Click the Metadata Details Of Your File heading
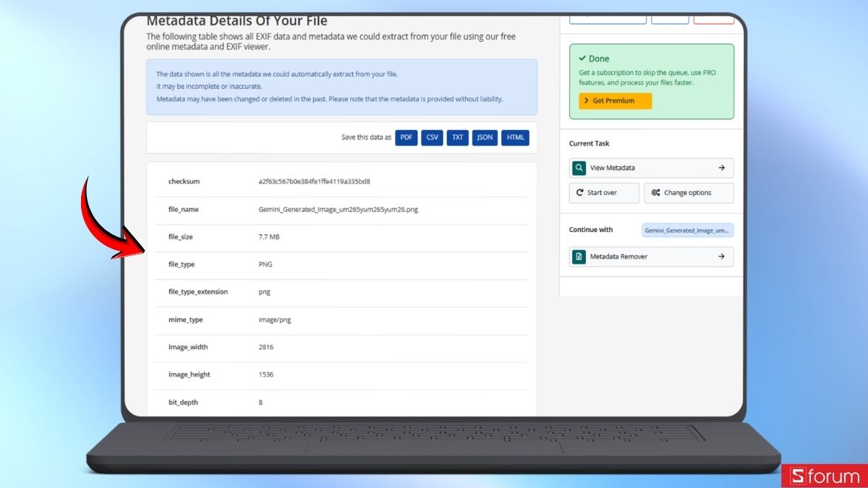 pos(237,21)
